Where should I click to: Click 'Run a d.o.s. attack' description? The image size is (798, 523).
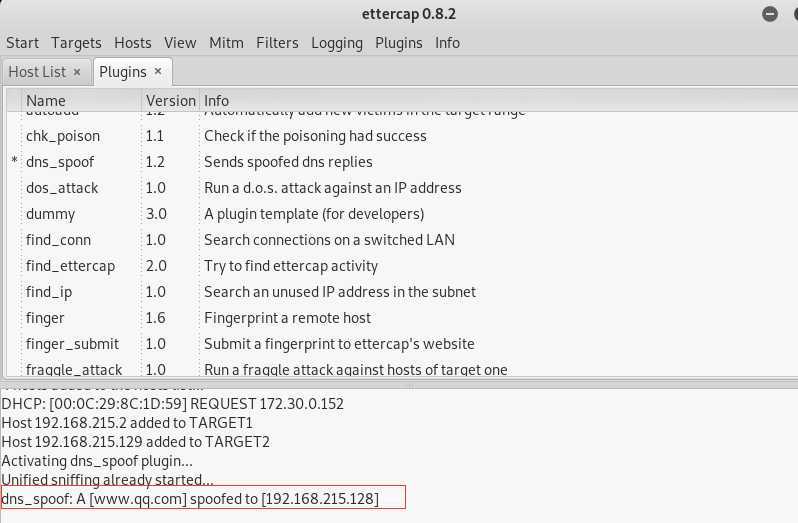click(x=333, y=188)
